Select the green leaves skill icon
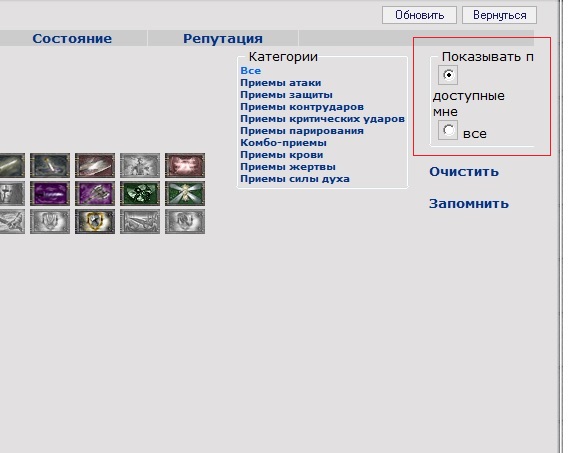The height and width of the screenshot is (453, 581). point(140,193)
